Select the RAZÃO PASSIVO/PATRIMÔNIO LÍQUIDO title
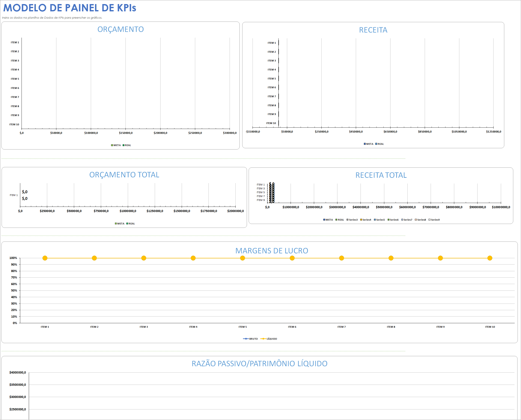The width and height of the screenshot is (521, 420). [259, 363]
